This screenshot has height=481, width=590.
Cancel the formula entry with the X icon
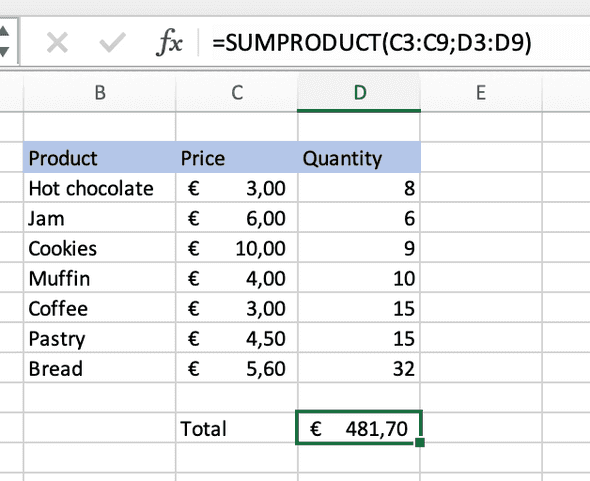[x=57, y=43]
